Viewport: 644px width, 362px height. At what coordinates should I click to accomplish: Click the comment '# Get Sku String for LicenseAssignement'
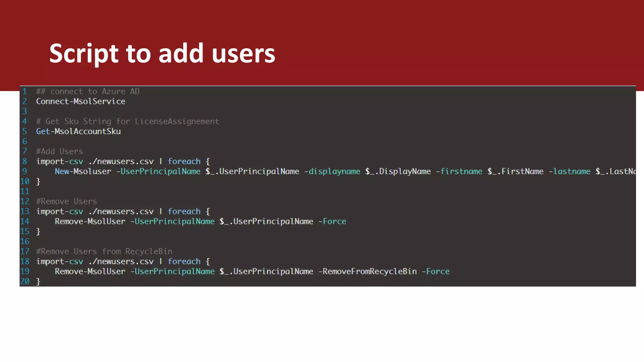pos(128,121)
